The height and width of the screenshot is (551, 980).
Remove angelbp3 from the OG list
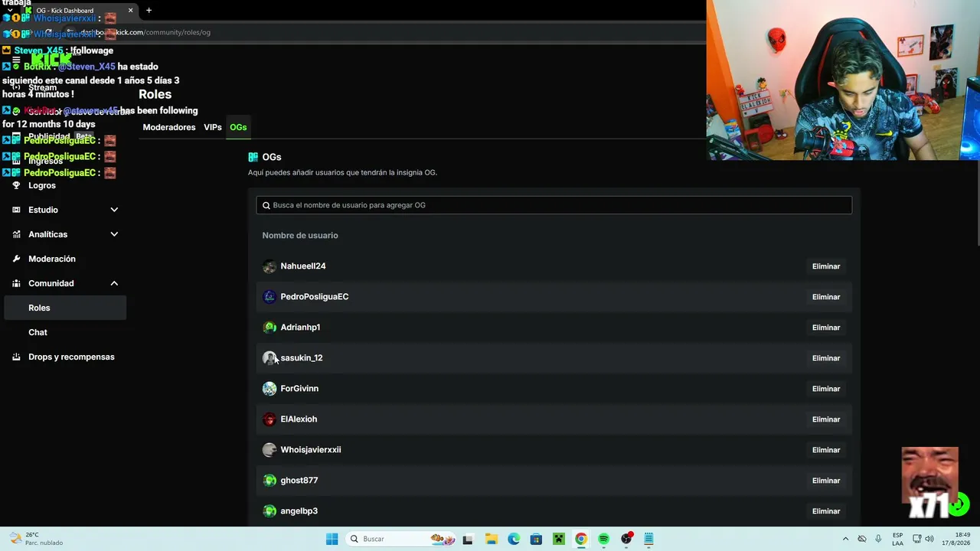pos(826,511)
